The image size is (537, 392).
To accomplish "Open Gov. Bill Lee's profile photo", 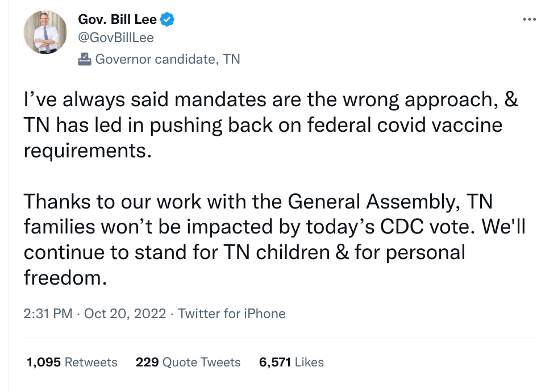I will [45, 32].
